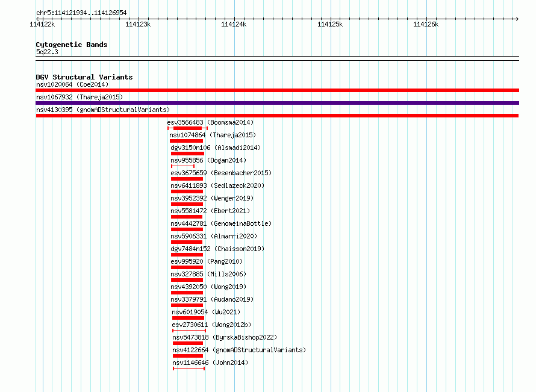This screenshot has width=536, height=392.
Task: Open nsv1074864 (Thareja2015) variant
Action: pos(213,135)
